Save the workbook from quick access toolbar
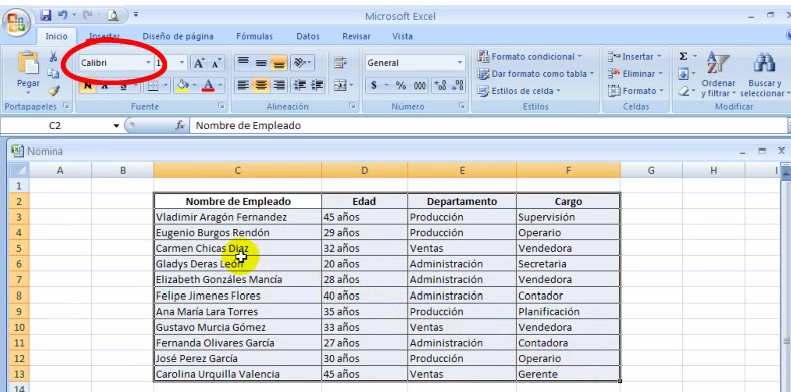 click(45, 16)
